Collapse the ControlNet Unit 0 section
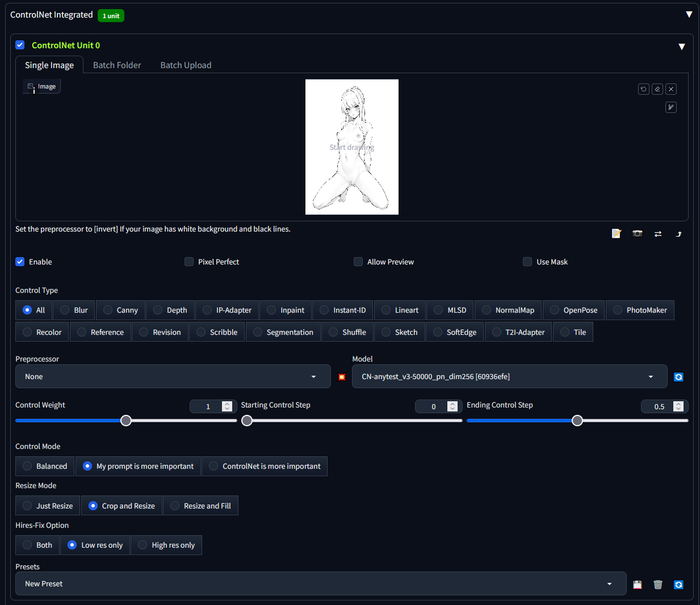 coord(682,47)
